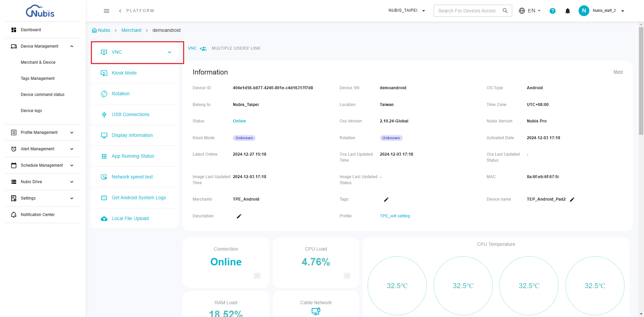644x317 pixels.
Task: Select USB Connections menu entry
Action: (135, 114)
